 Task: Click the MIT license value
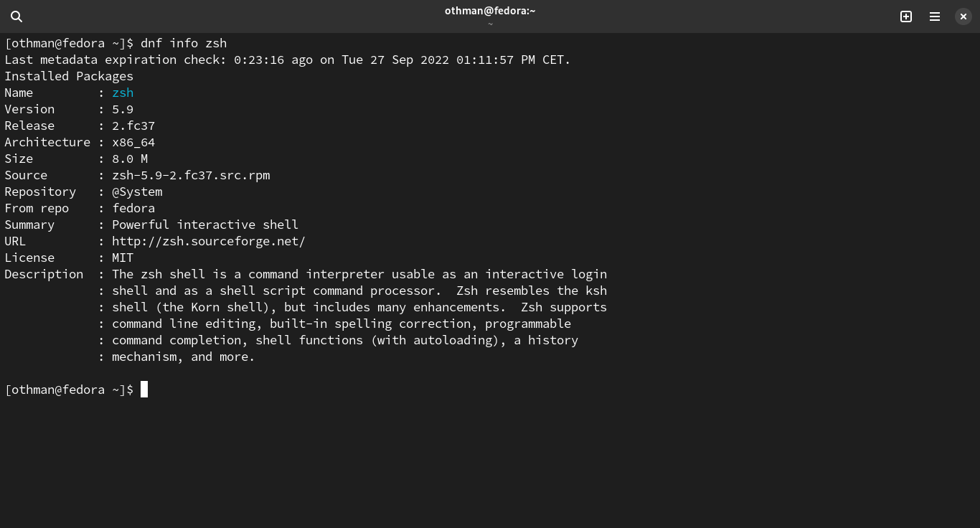pos(123,258)
